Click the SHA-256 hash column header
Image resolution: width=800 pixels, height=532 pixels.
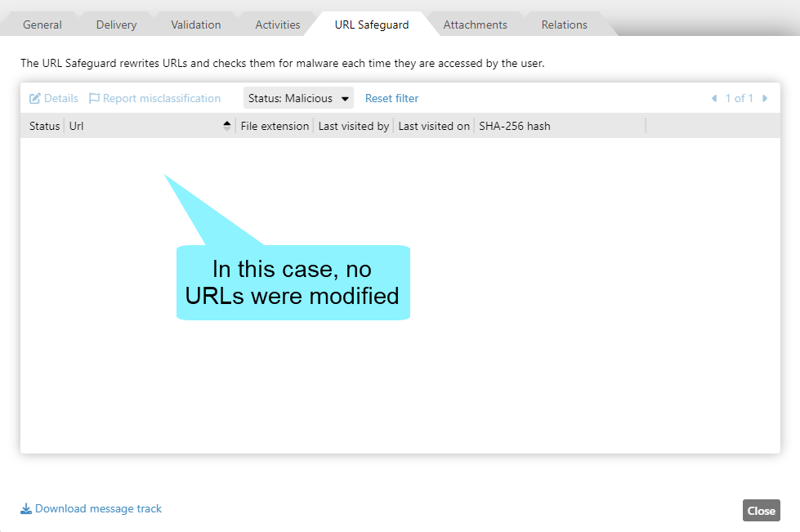click(514, 126)
